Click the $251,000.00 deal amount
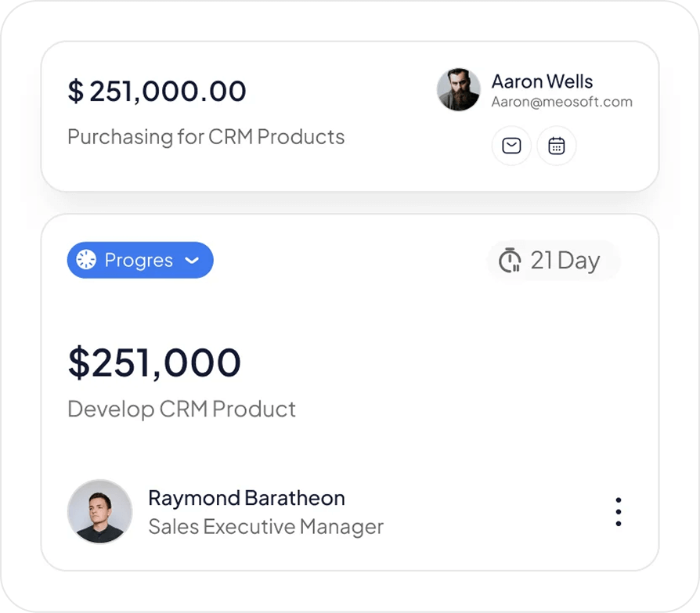 tap(157, 92)
